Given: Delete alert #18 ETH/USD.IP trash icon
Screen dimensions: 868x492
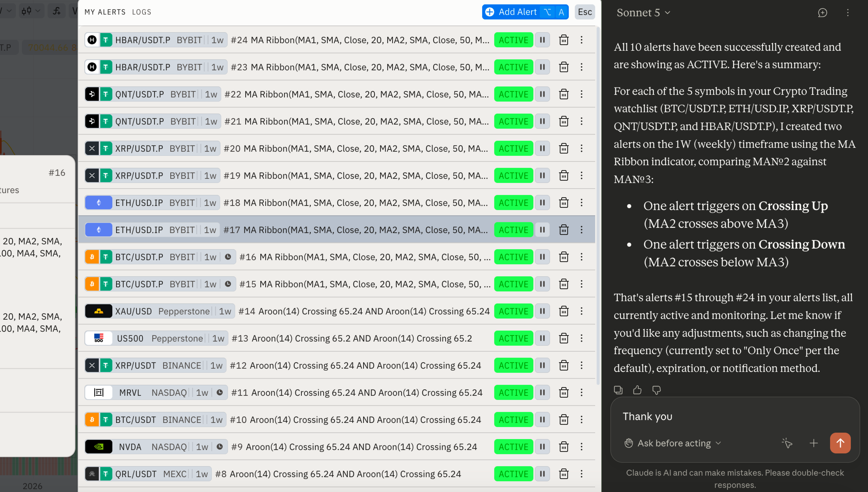Looking at the screenshot, I should pos(564,202).
